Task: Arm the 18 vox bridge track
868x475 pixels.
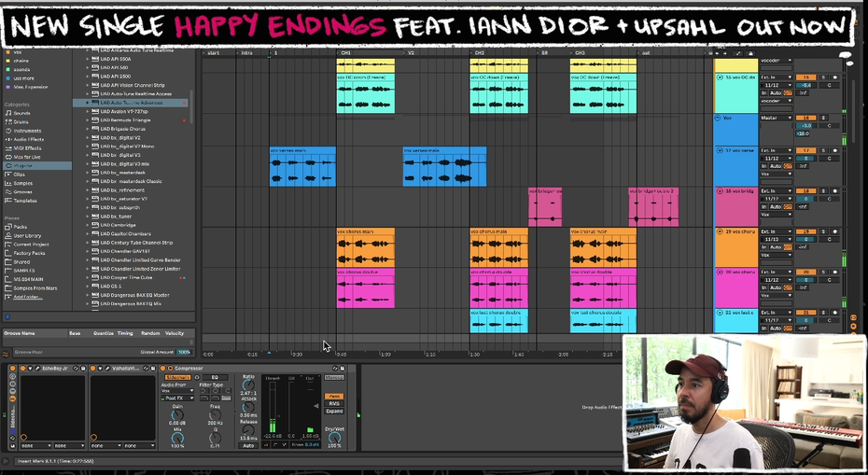Action: pos(835,191)
